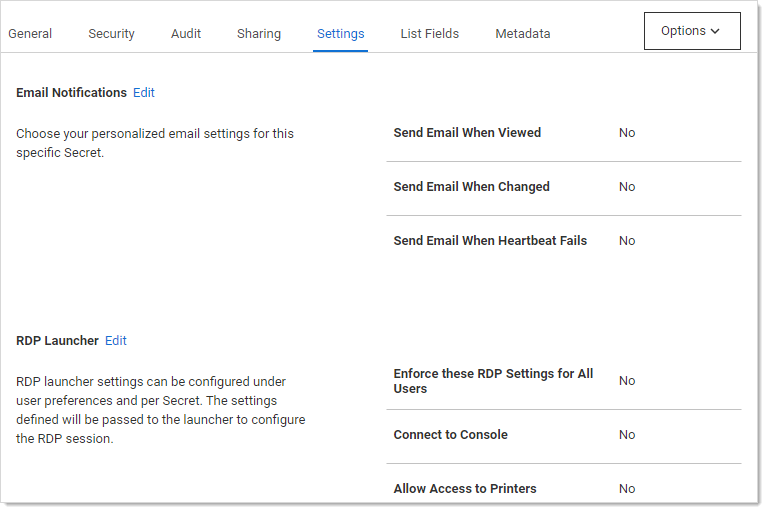Select the Sharing tab
Viewport: 766px width, 511px height.
point(259,34)
